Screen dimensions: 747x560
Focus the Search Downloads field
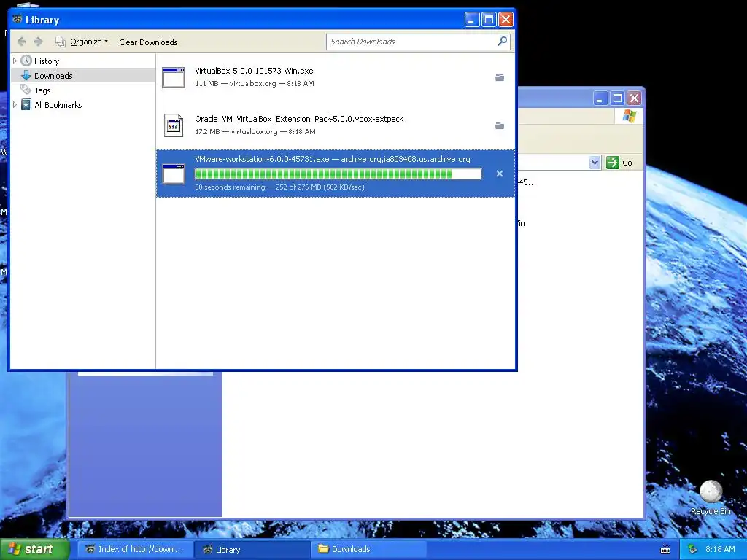[418, 42]
